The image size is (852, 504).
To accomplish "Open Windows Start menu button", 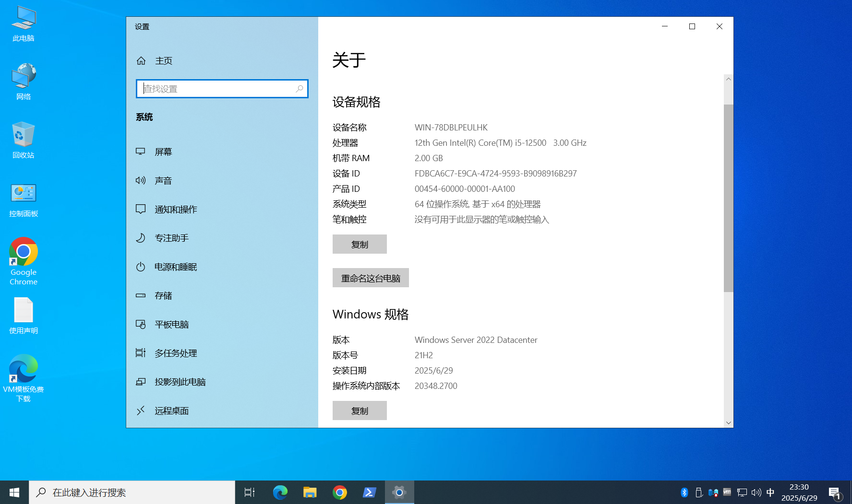I will coord(14,492).
